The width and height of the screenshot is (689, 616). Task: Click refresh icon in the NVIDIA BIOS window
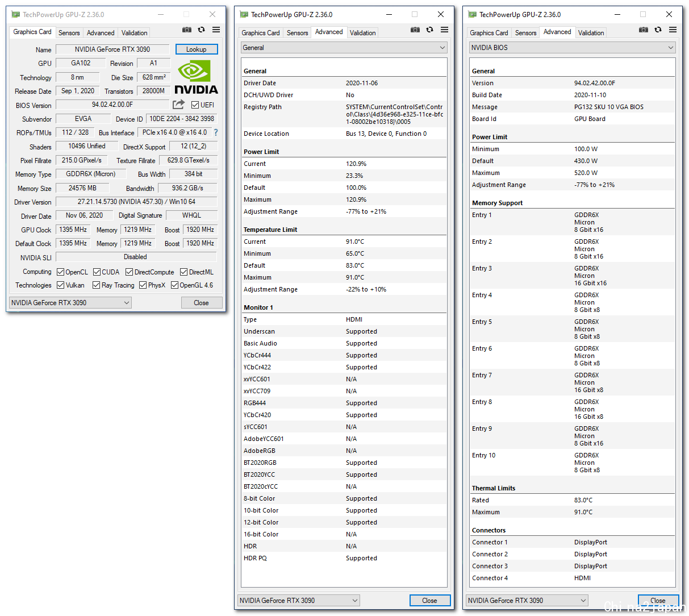[x=658, y=30]
